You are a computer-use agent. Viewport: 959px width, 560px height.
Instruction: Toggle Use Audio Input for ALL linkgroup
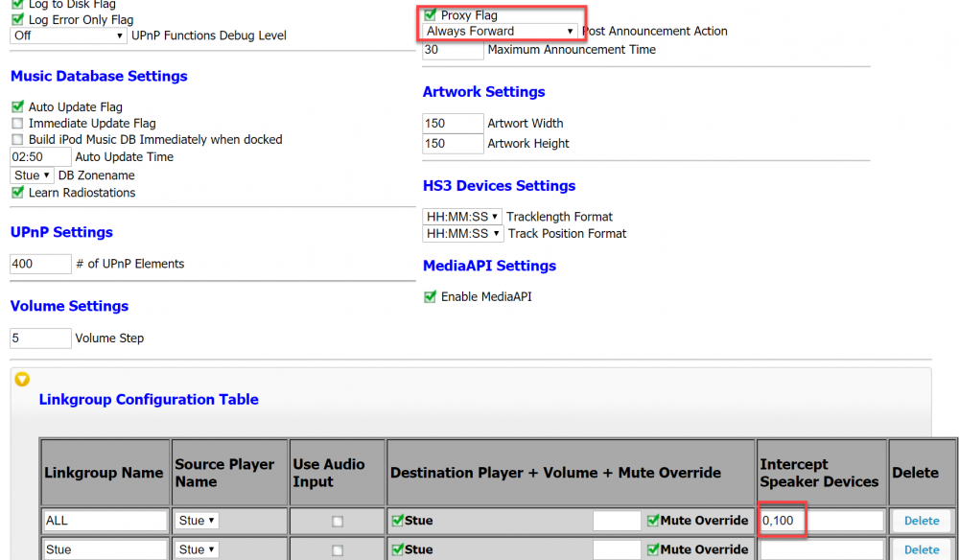(337, 522)
